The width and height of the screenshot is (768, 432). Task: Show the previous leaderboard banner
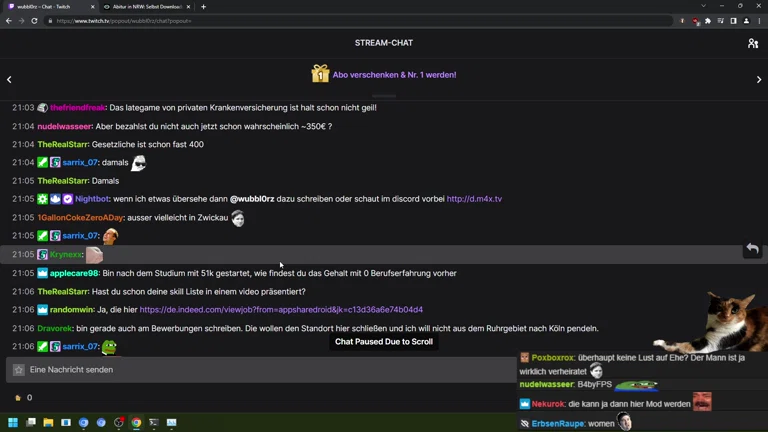[9, 79]
